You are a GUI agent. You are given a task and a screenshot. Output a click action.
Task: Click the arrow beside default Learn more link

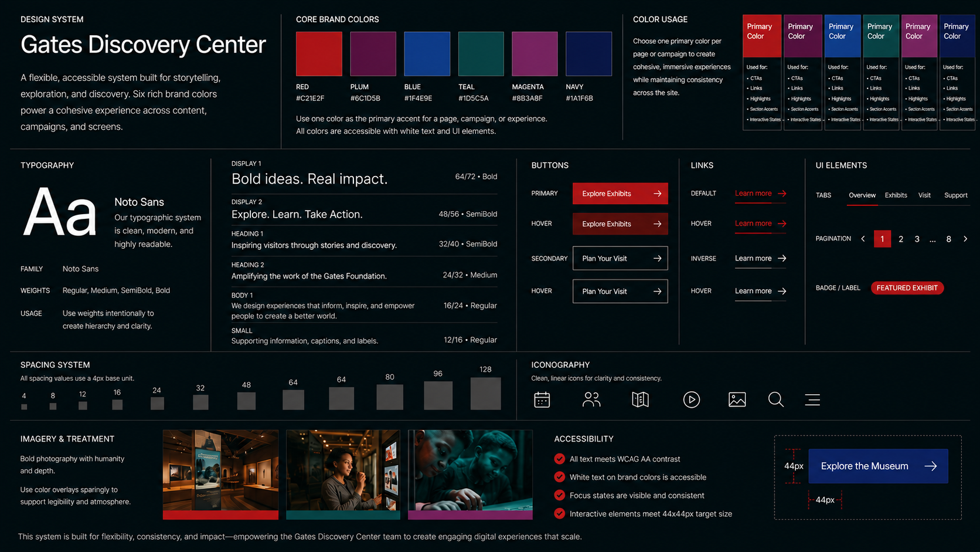tap(782, 194)
